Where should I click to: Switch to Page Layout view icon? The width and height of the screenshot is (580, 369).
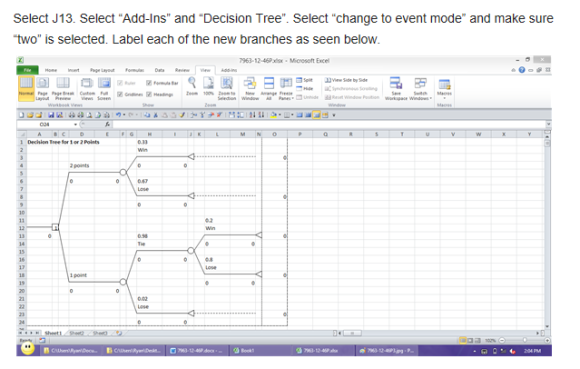(43, 89)
